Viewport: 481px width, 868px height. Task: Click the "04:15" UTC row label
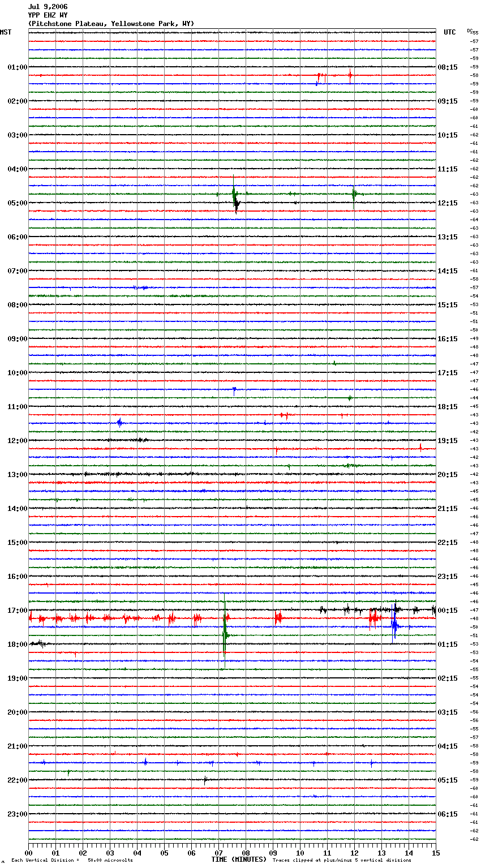point(448,746)
